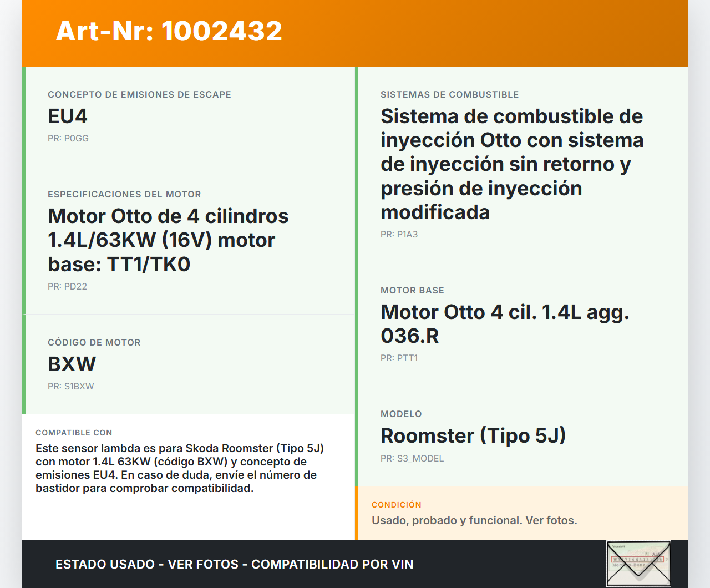Select the orange "CONDICIÓN" label
710x588 pixels.
(397, 505)
